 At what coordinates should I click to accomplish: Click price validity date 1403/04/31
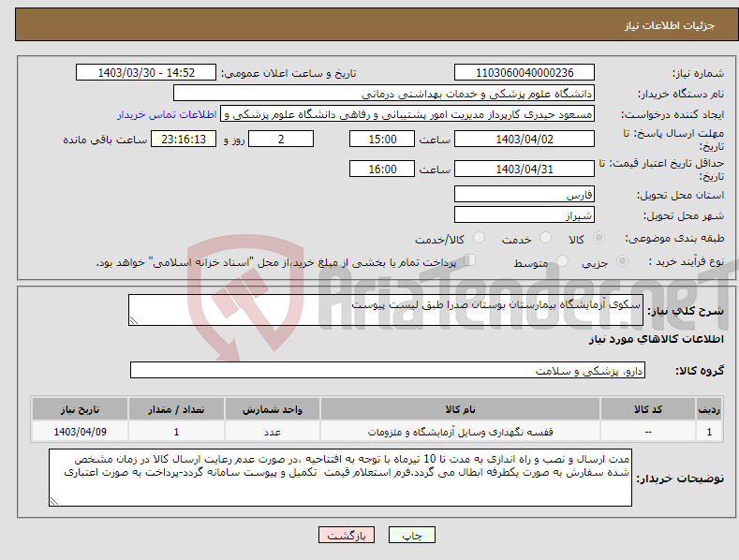525,169
